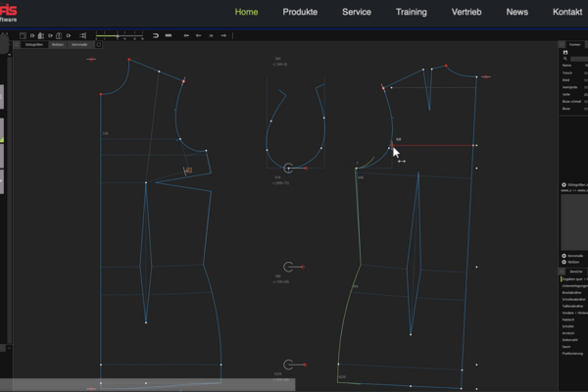This screenshot has width=588, height=392.
Task: Open the Home menu item
Action: point(247,12)
